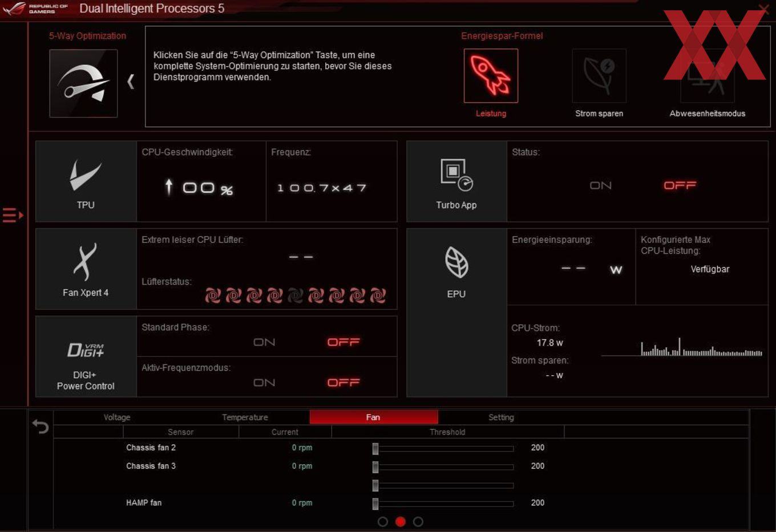Click Verfügbar under Konfigurierte Max CPU-Leistung
This screenshot has height=532, width=776.
tap(710, 269)
